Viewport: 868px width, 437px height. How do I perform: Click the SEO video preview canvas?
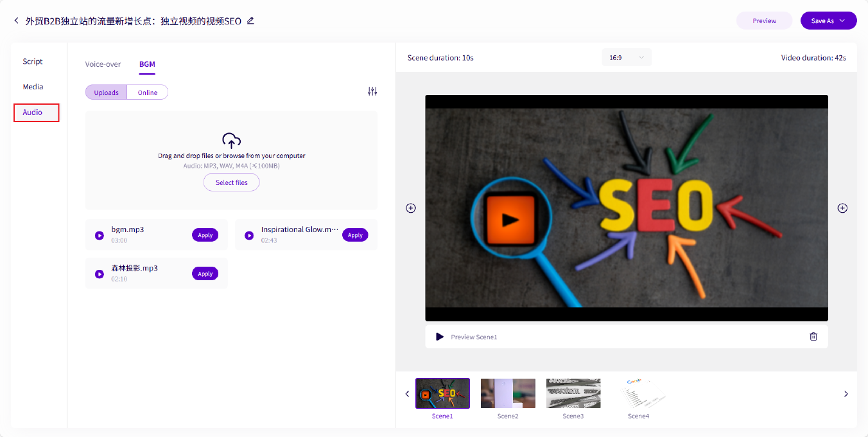coord(627,208)
